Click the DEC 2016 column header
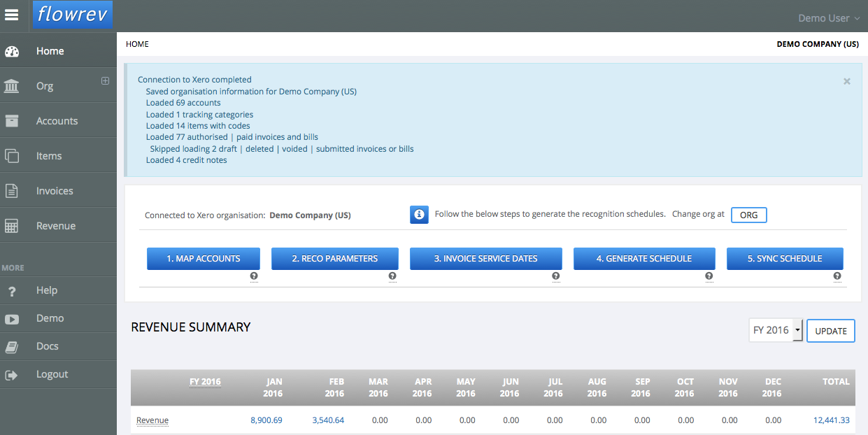 click(771, 387)
